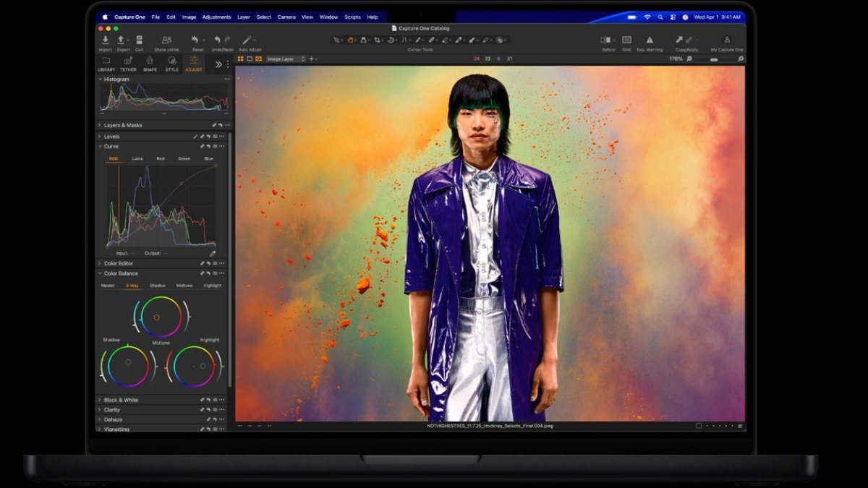The height and width of the screenshot is (488, 868).
Task: Select the Blue curve channel tab
Action: (x=208, y=158)
